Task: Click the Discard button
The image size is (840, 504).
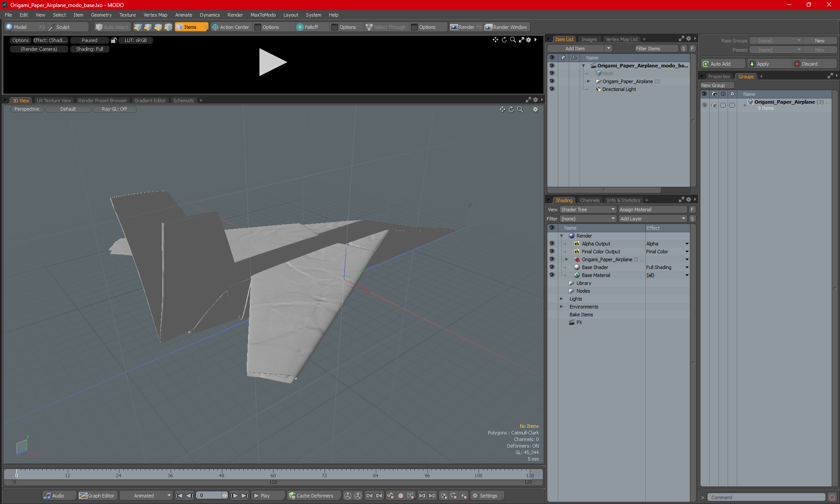Action: pyautogui.click(x=814, y=64)
